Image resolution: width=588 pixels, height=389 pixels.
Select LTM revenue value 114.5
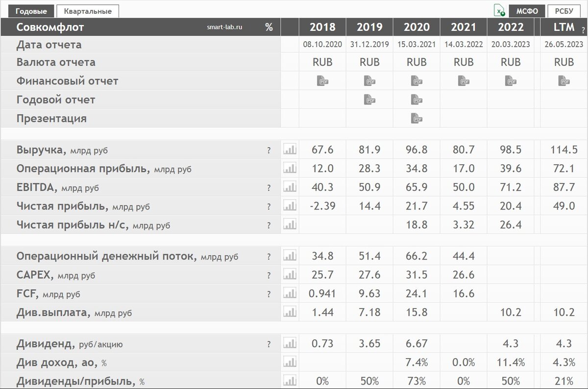pos(564,150)
